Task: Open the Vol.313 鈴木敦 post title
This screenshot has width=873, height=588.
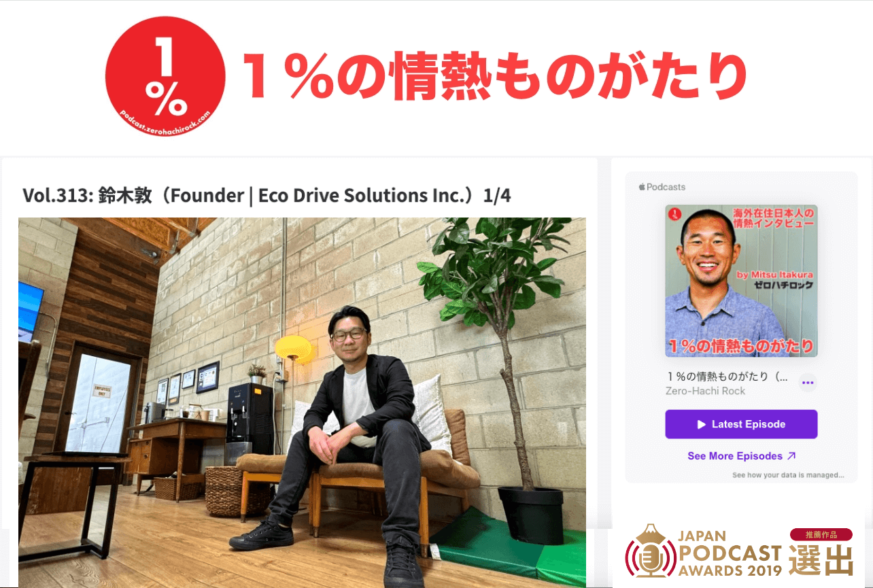Action: (267, 196)
